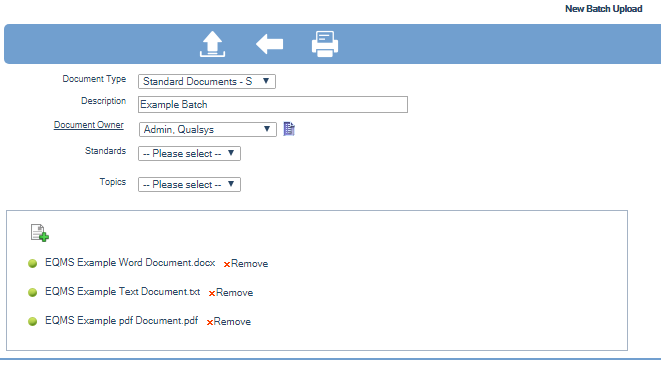Select the EQMS Example pdf Document.pdf file name
This screenshot has width=661, height=369.
tap(121, 321)
